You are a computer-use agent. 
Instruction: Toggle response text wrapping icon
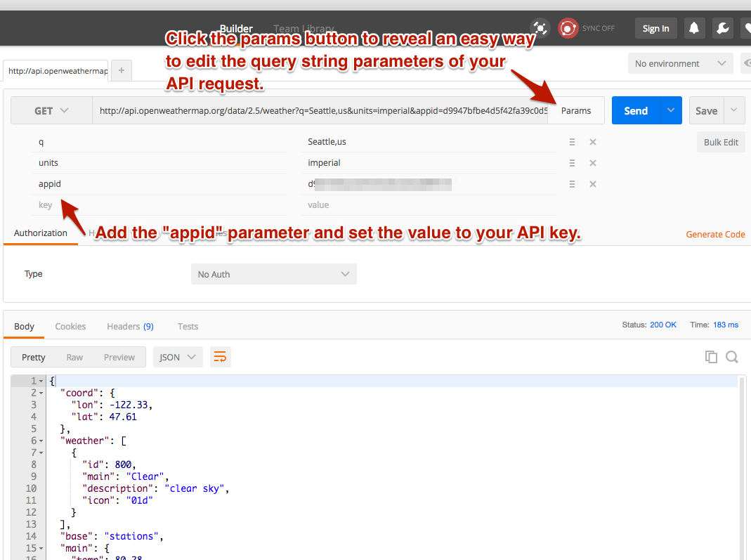[x=221, y=356]
